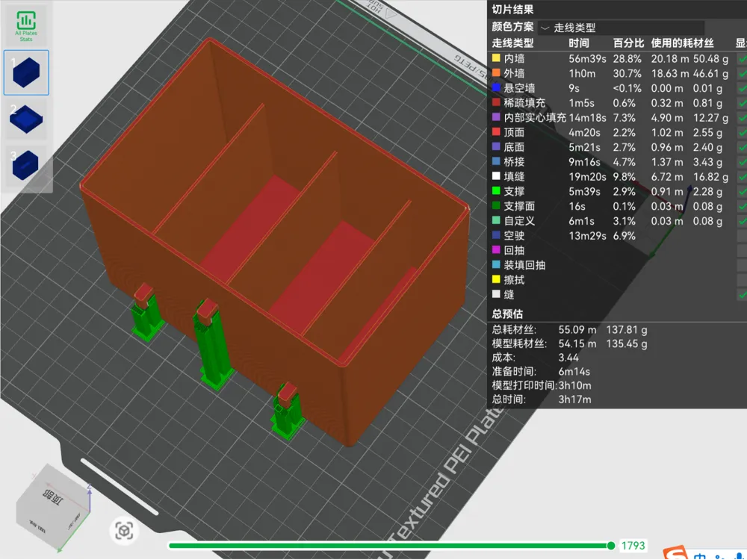Click the 总耗材丝 value 137.81 g
The height and width of the screenshot is (560, 747).
[x=627, y=329]
